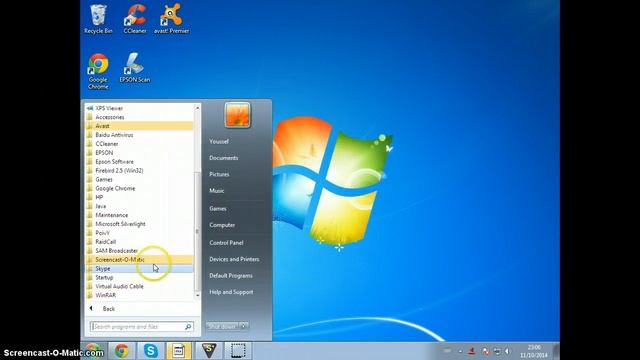The height and width of the screenshot is (360, 640).
Task: Open the Screencast-O-Matic folder
Action: [x=139, y=260]
